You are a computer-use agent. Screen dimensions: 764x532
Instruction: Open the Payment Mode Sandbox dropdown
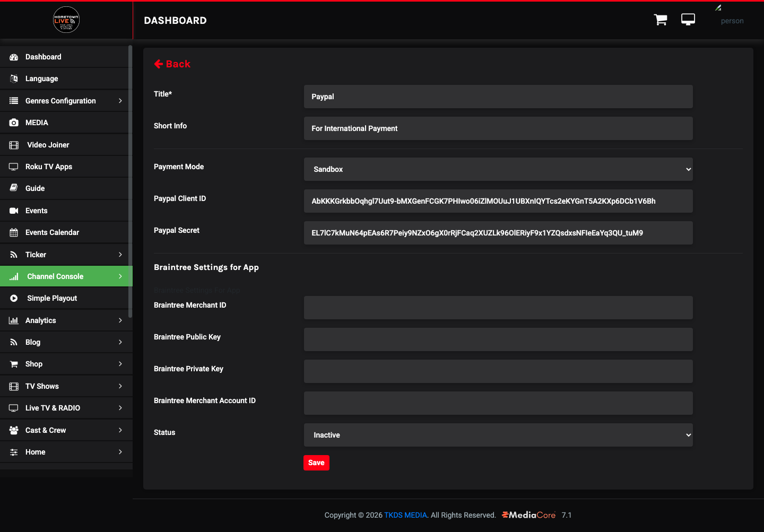[x=498, y=169]
